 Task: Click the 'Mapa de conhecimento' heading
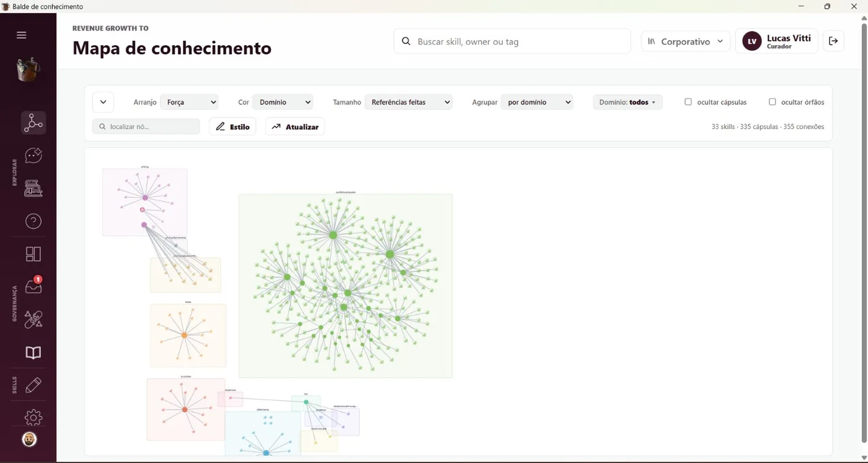point(172,48)
